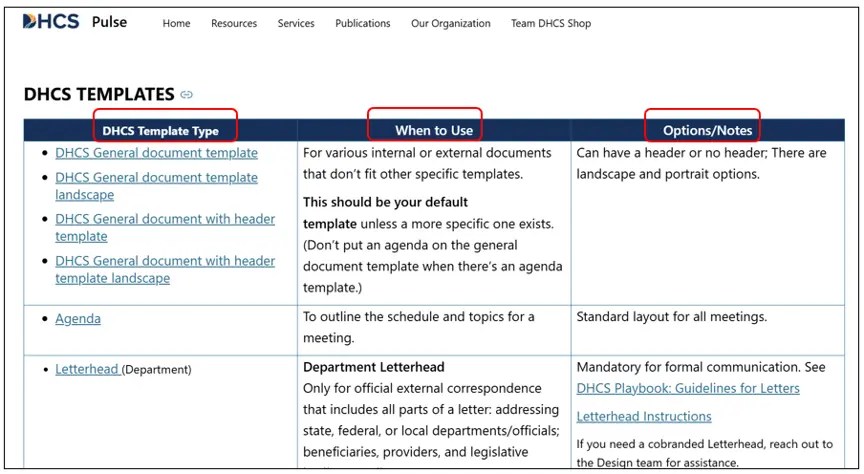The width and height of the screenshot is (864, 474).
Task: Open DHCS General document with header template
Action: [165, 227]
